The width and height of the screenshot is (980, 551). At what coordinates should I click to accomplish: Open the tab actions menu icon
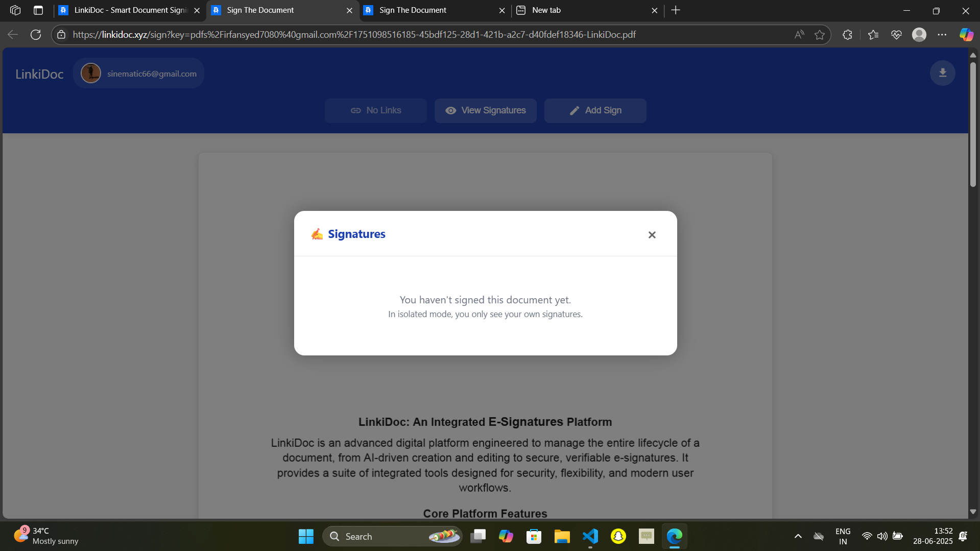[38, 10]
